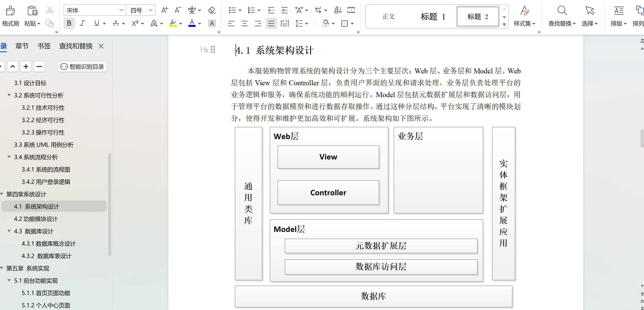Click the 选择 selection tool icon
Viewport: 644px width, 310px height.
click(590, 16)
